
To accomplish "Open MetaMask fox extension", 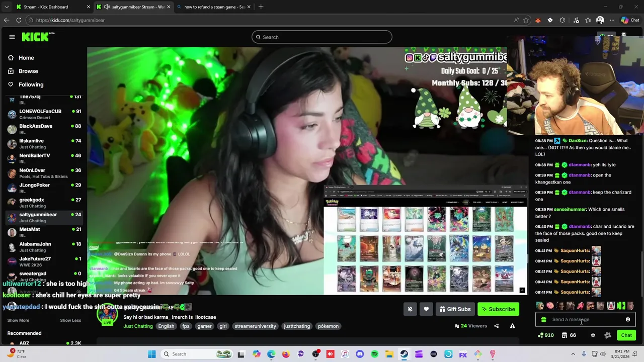I will point(538,20).
